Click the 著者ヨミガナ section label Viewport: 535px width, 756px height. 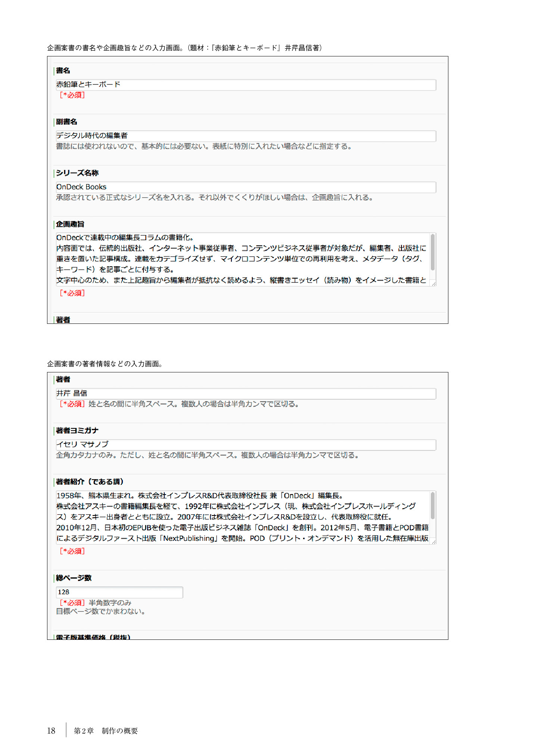point(77,431)
